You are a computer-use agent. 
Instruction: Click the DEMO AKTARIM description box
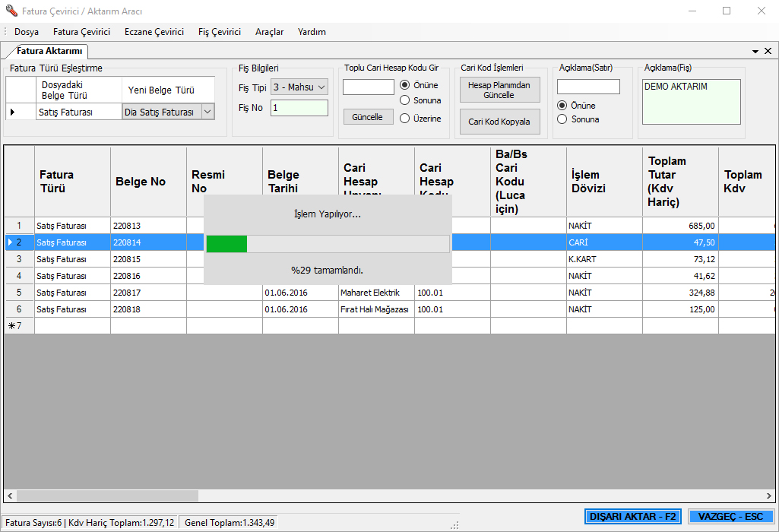click(x=691, y=102)
